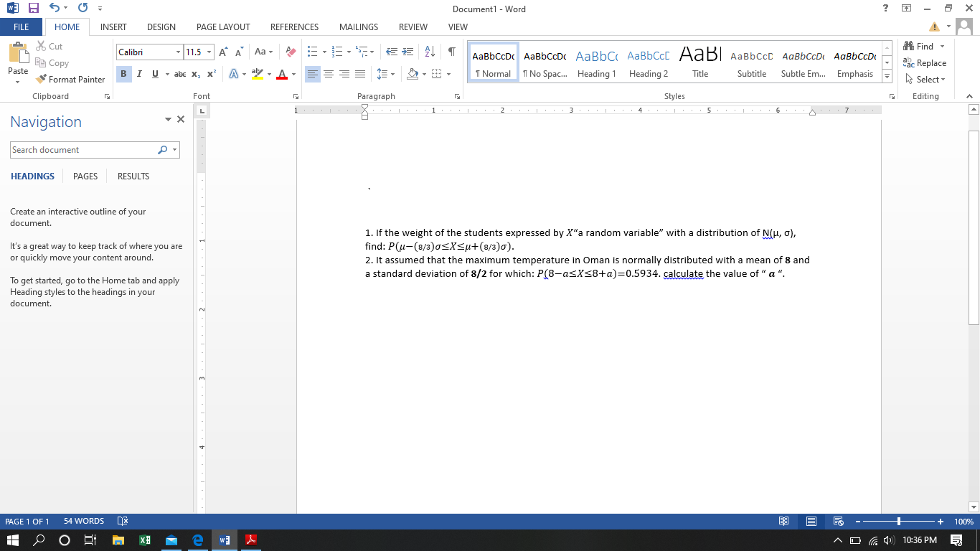Open the Find tool
The image size is (980, 551).
click(x=920, y=47)
